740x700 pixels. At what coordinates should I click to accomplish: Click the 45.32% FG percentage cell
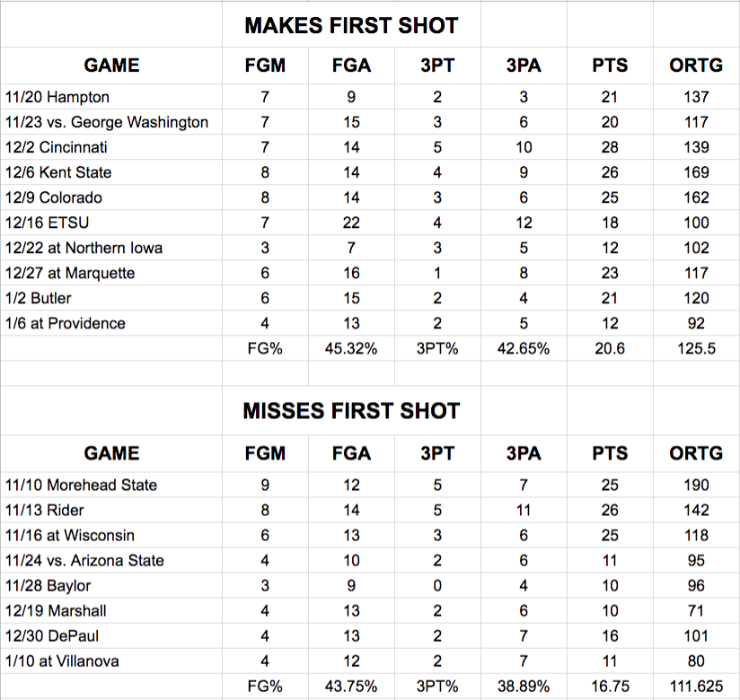tap(351, 348)
